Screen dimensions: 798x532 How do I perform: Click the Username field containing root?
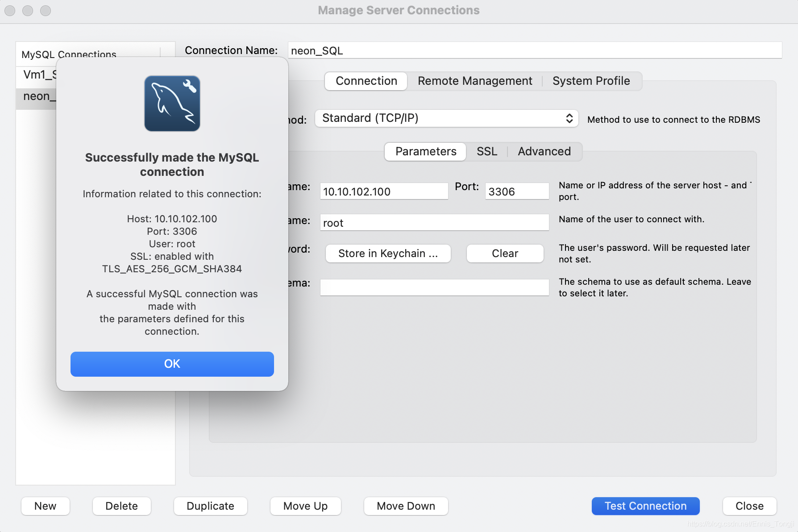click(434, 223)
